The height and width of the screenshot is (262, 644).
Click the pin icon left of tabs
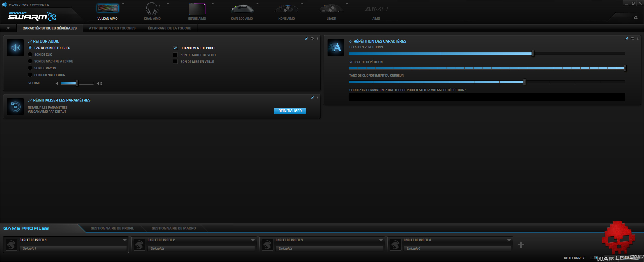pyautogui.click(x=8, y=28)
